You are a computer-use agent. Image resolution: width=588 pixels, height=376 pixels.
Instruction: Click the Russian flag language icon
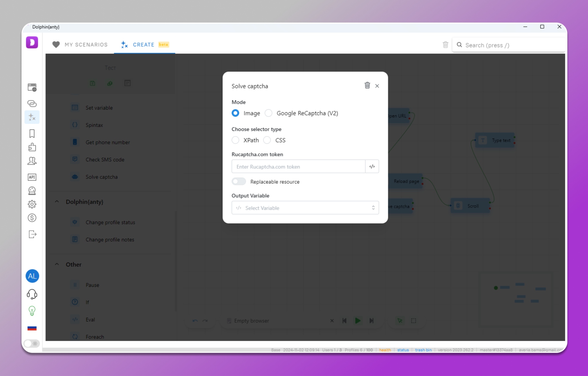pos(32,328)
